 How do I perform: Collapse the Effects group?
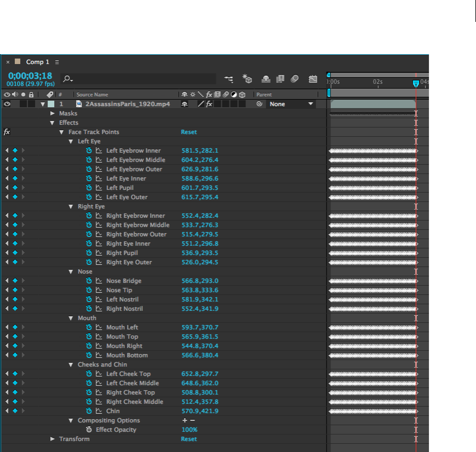pos(52,123)
